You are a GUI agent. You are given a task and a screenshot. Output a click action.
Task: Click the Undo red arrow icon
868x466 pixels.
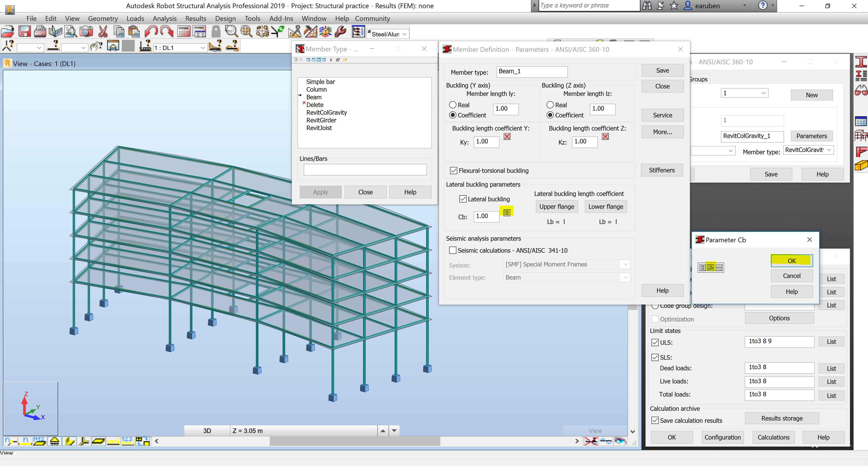coord(151,32)
